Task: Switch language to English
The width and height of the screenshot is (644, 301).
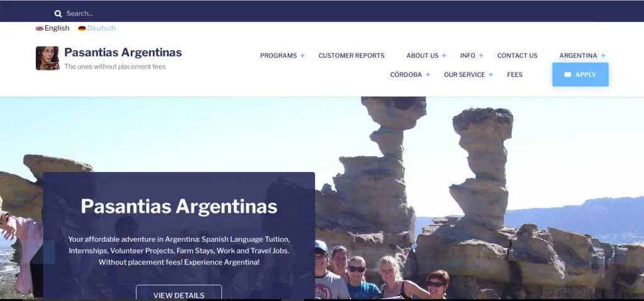Action: [x=57, y=28]
